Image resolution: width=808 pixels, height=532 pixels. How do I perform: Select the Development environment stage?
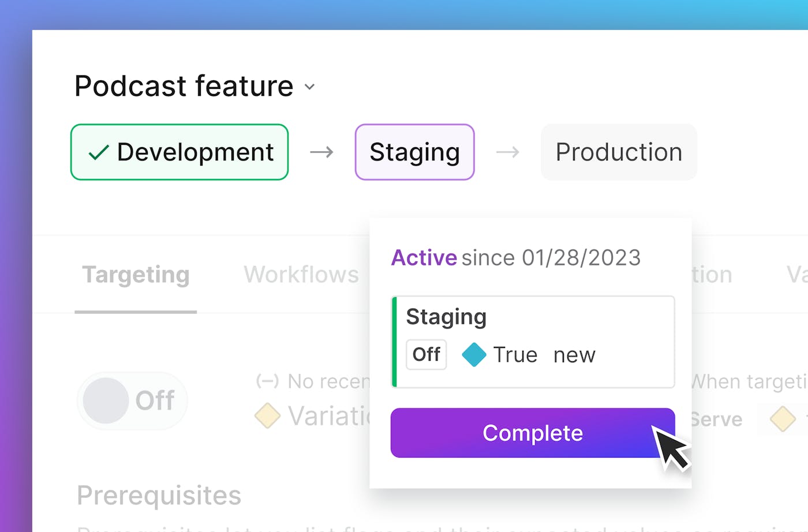(x=179, y=152)
